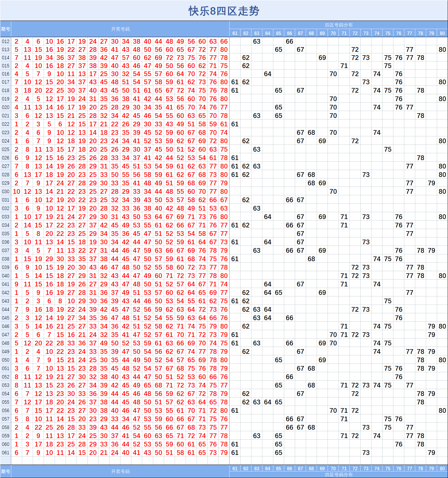Click red number 9 in row 041
This screenshot has height=478, width=448.
point(17,284)
